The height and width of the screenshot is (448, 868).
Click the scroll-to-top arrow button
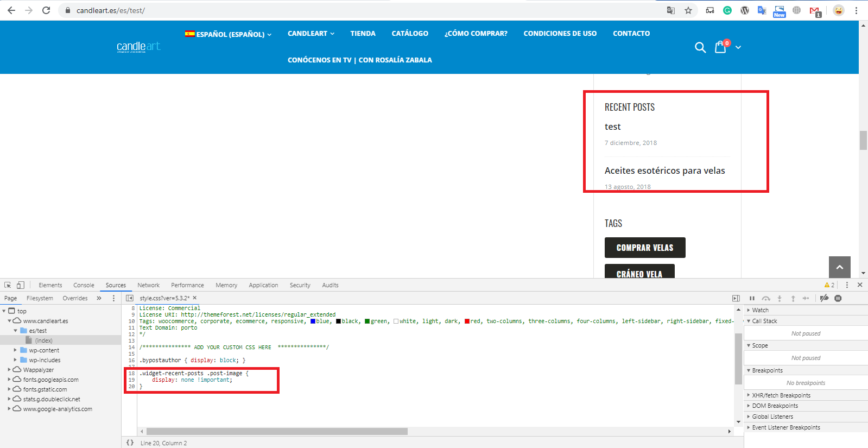coord(840,267)
